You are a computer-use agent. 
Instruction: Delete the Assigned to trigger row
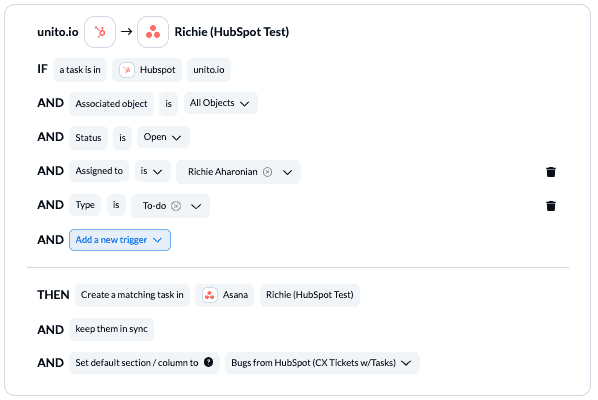point(551,172)
